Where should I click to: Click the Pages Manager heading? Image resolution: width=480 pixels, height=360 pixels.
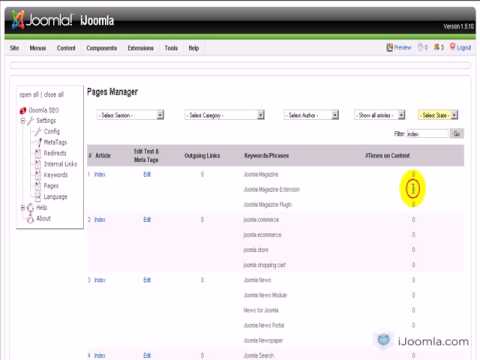(112, 92)
